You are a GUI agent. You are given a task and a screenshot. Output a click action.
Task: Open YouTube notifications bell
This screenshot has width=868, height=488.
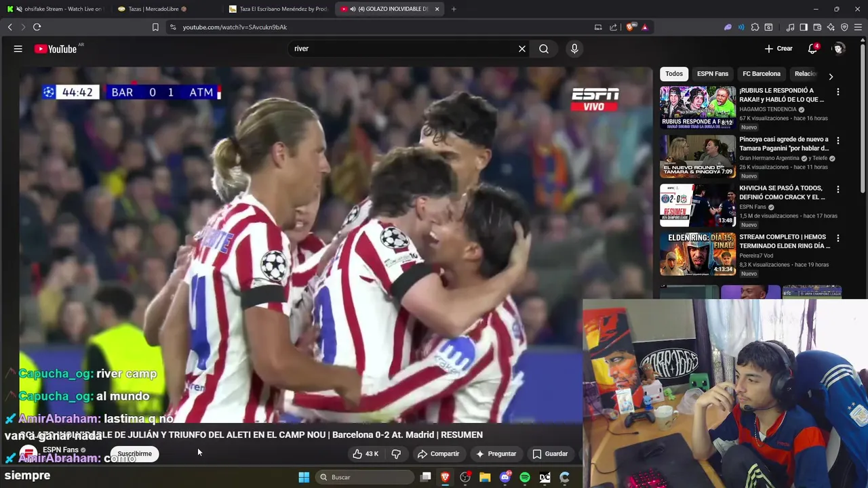point(812,49)
